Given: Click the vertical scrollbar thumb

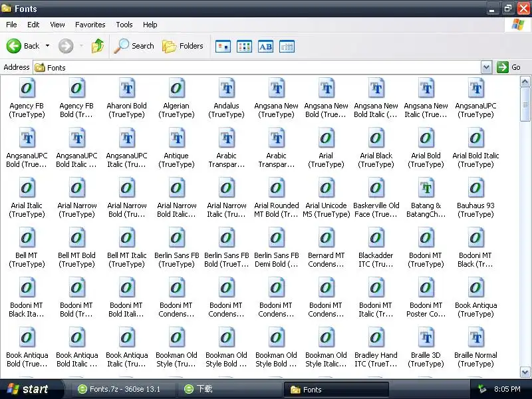Looking at the screenshot, I should click(525, 104).
